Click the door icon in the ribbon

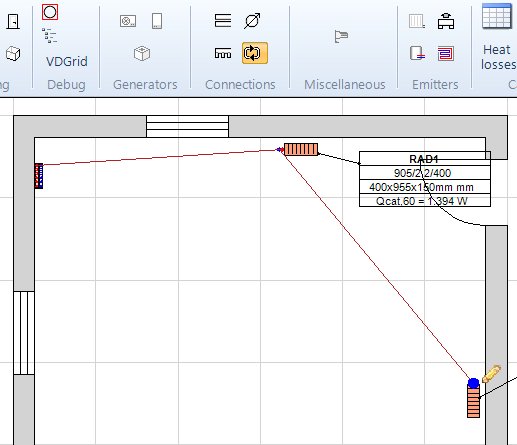click(13, 22)
